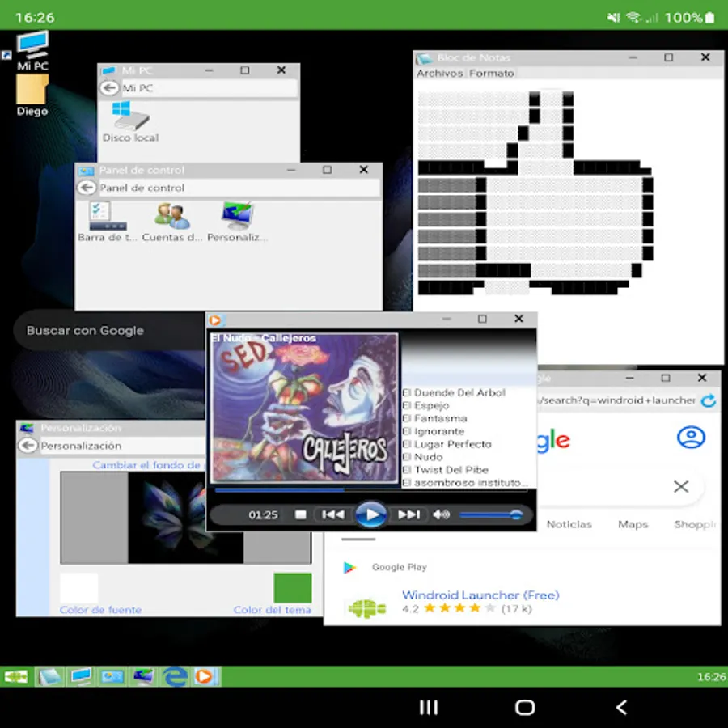Switch to Noticias search tab

pyautogui.click(x=569, y=524)
